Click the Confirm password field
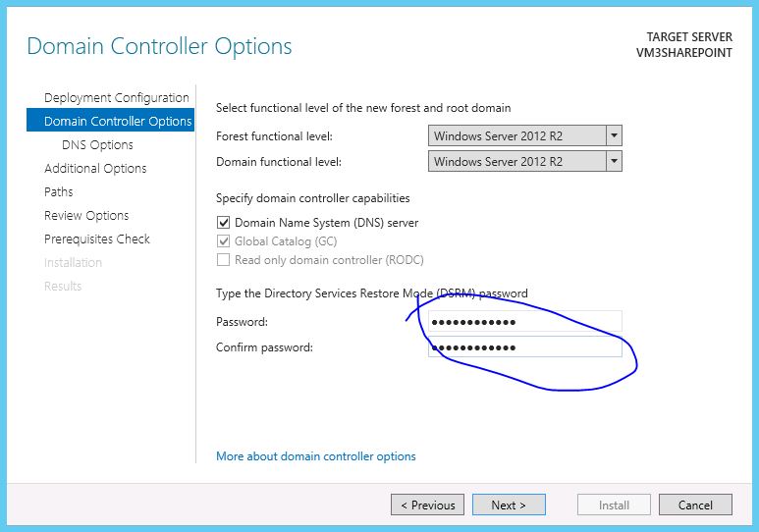This screenshot has height=532, width=759. point(524,347)
